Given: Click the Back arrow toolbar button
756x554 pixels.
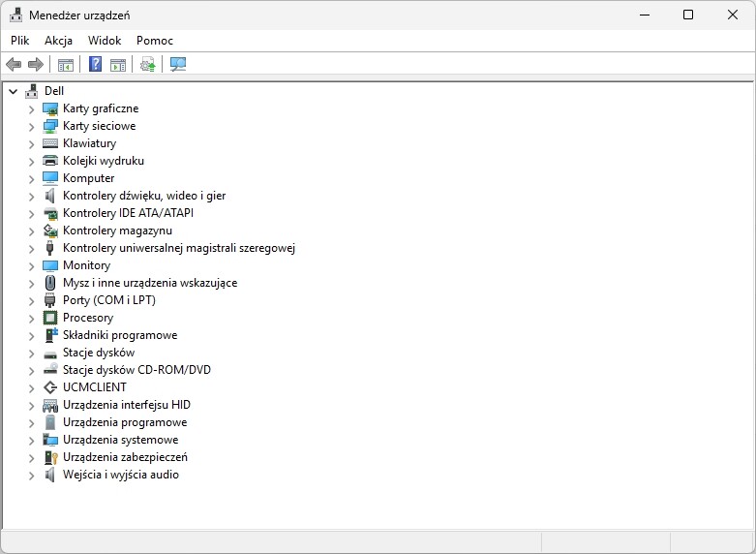Looking at the screenshot, I should pyautogui.click(x=14, y=65).
